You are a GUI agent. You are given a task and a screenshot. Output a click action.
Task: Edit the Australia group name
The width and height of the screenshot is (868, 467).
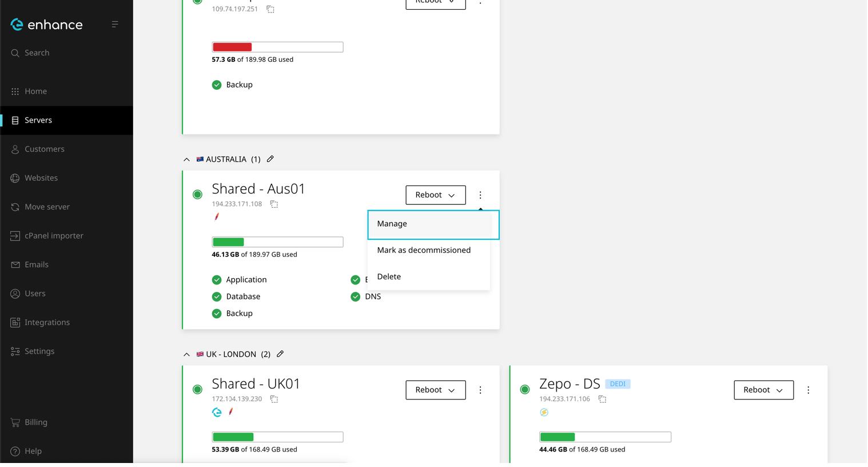pos(270,159)
